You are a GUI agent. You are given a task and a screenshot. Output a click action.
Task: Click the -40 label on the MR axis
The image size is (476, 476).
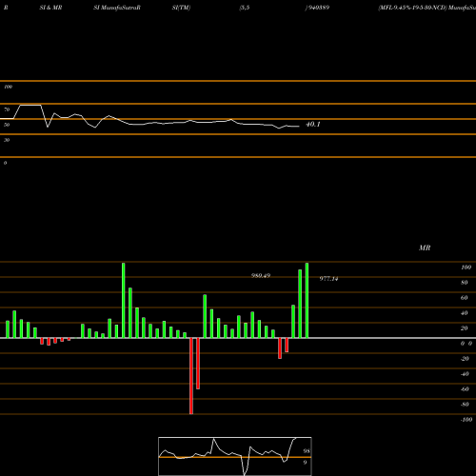pyautogui.click(x=465, y=374)
